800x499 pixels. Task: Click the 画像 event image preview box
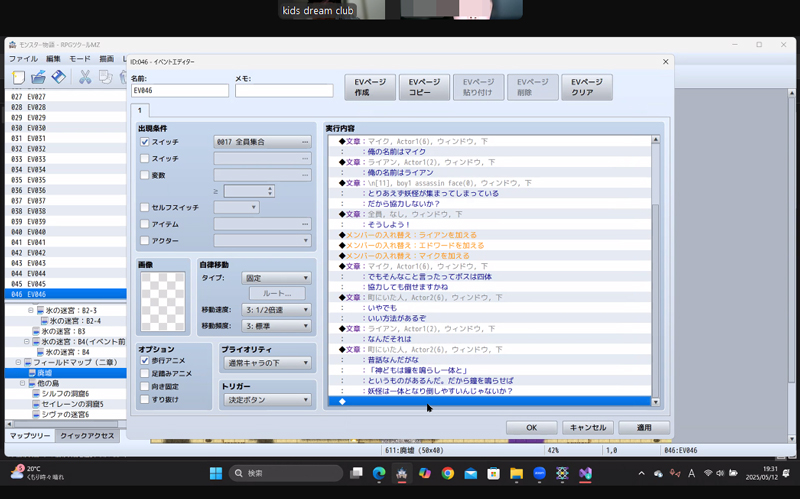pos(163,302)
